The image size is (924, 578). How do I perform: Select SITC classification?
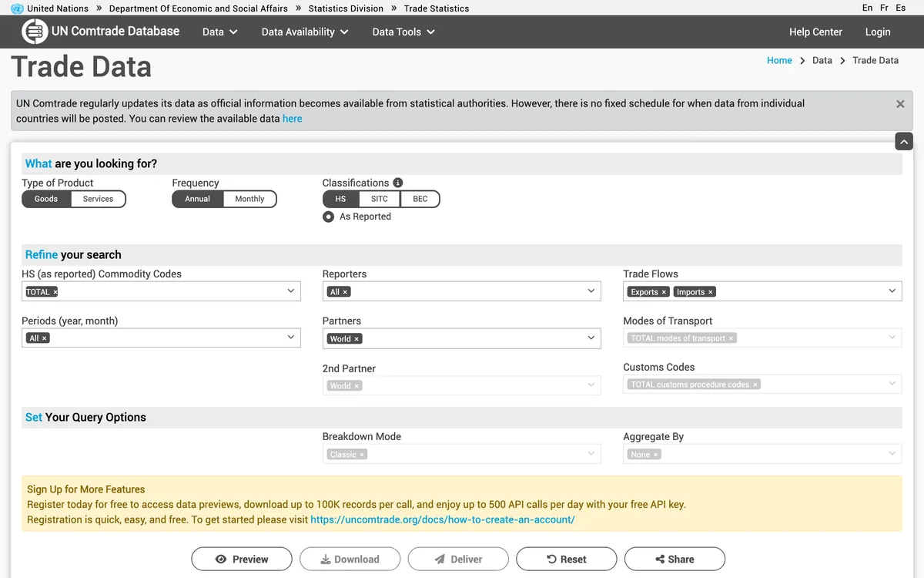(380, 199)
